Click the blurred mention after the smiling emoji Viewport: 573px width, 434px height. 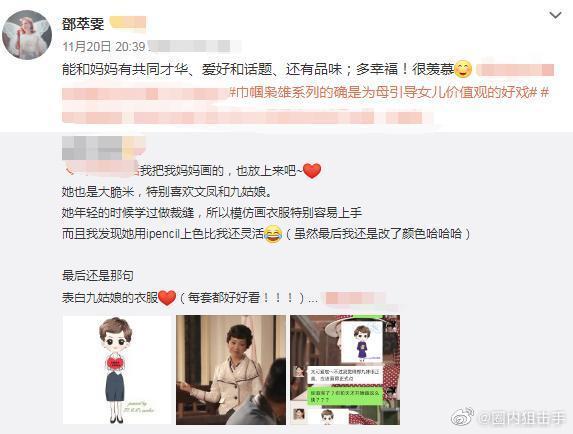coord(515,70)
